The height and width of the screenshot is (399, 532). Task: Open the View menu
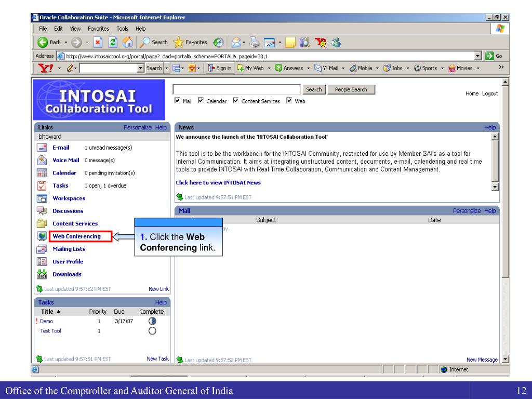(75, 29)
